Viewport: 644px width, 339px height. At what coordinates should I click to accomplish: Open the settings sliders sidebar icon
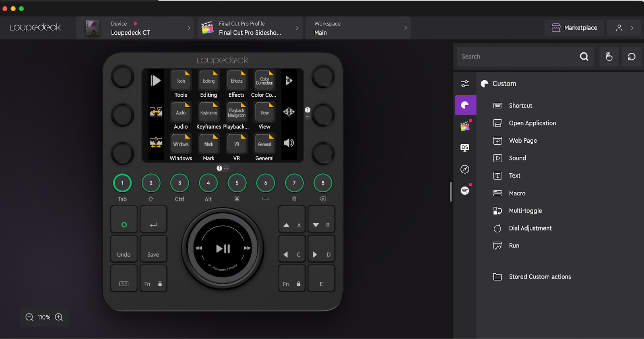(465, 83)
